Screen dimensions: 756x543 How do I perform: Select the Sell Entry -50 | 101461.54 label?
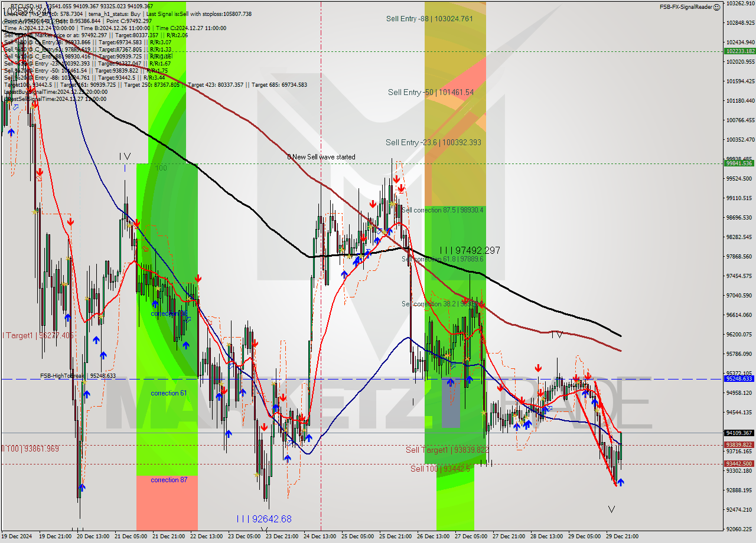(x=431, y=92)
